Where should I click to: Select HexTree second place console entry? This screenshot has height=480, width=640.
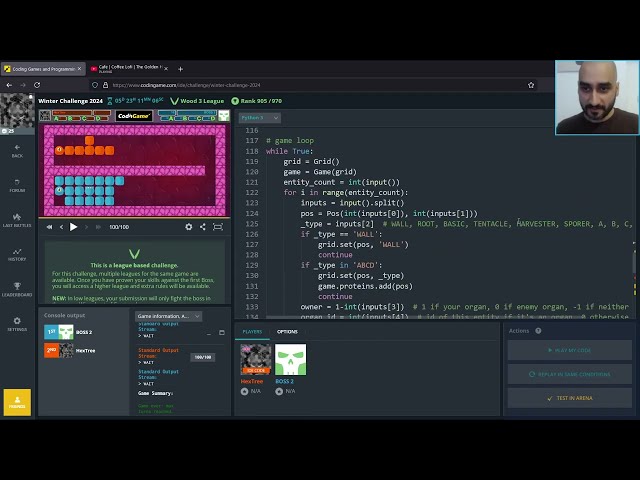(70, 351)
